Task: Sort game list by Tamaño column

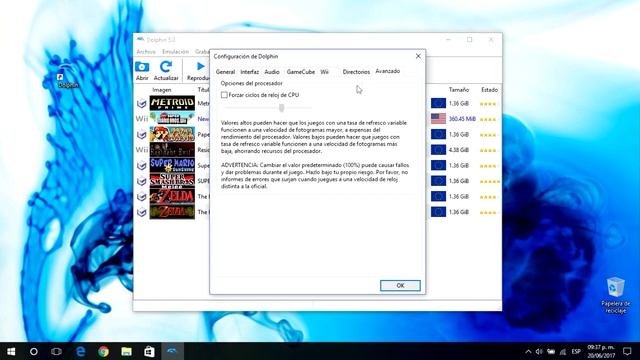Action: coord(459,90)
